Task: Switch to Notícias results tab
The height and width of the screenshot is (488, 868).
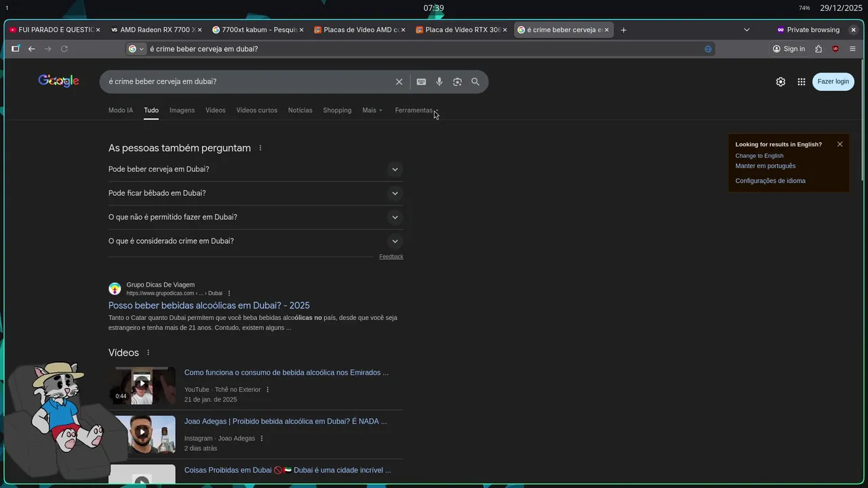Action: click(x=300, y=110)
